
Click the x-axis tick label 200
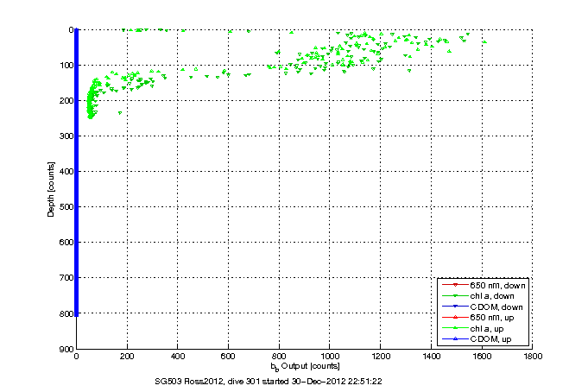click(127, 356)
